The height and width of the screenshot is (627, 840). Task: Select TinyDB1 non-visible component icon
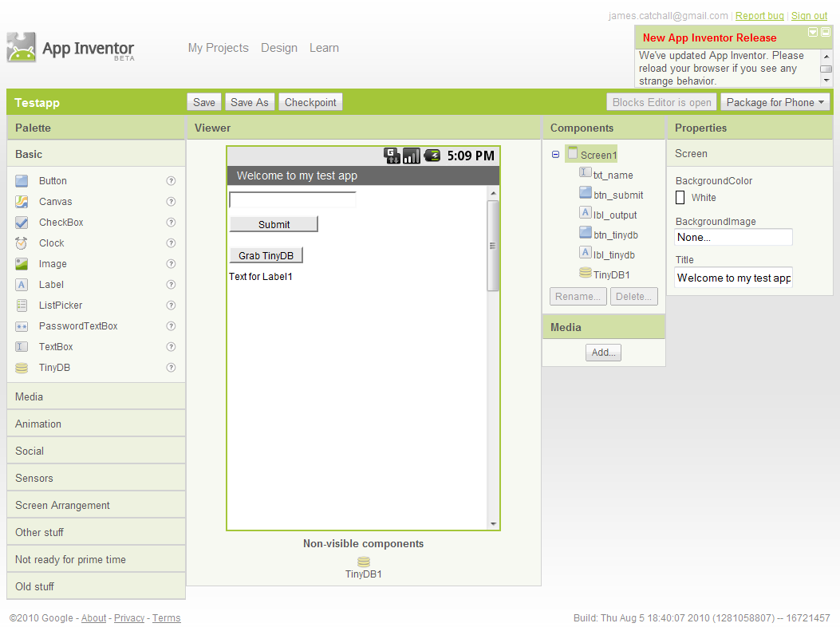click(x=364, y=562)
